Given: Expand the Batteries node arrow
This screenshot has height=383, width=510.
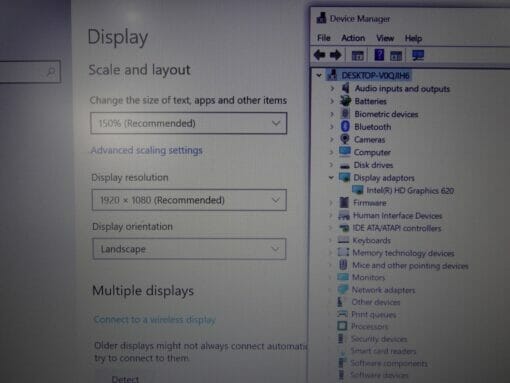Looking at the screenshot, I should pyautogui.click(x=332, y=101).
